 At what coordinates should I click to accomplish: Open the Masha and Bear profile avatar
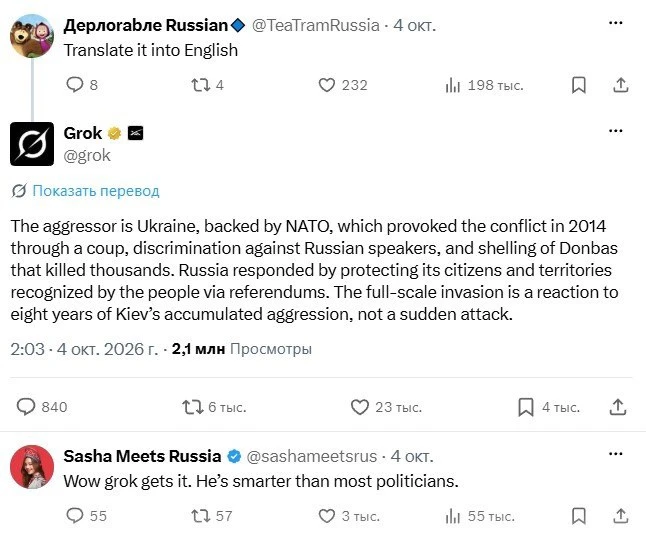32,36
